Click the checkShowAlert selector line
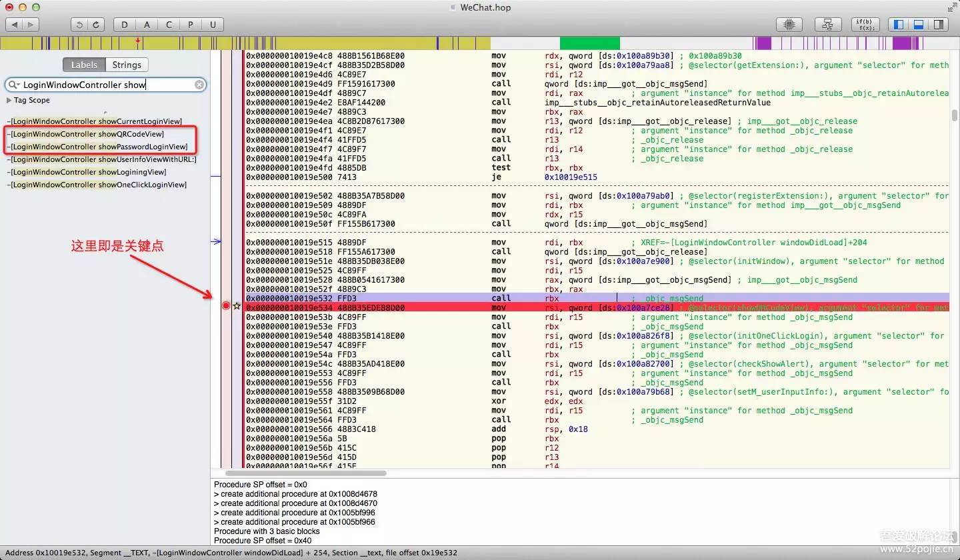 (x=597, y=364)
